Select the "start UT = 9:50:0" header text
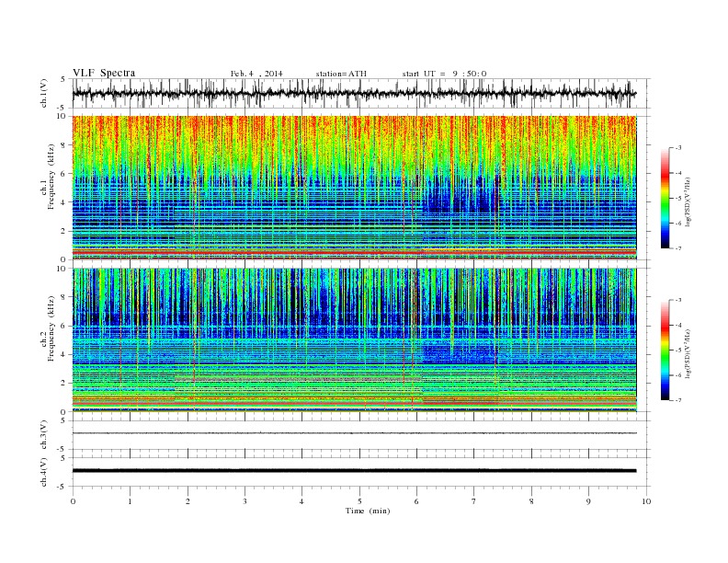 pos(444,74)
